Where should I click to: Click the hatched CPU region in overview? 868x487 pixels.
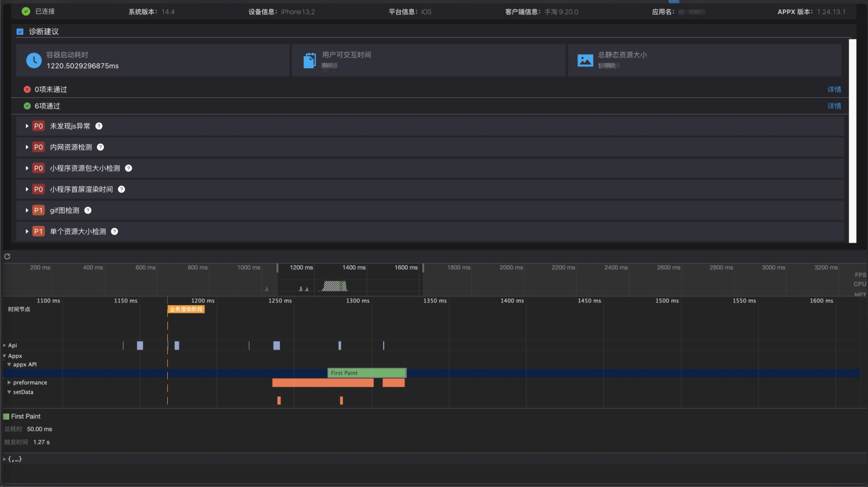click(x=334, y=286)
